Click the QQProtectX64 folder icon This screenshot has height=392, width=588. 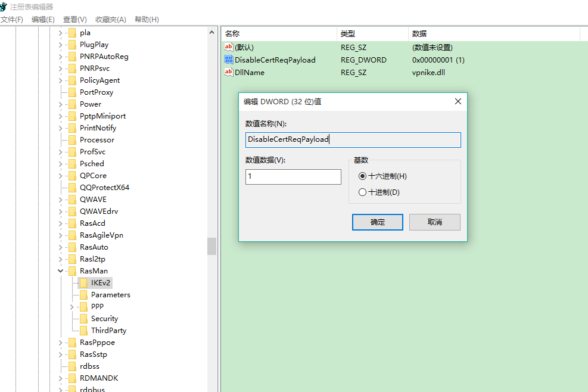coord(72,188)
